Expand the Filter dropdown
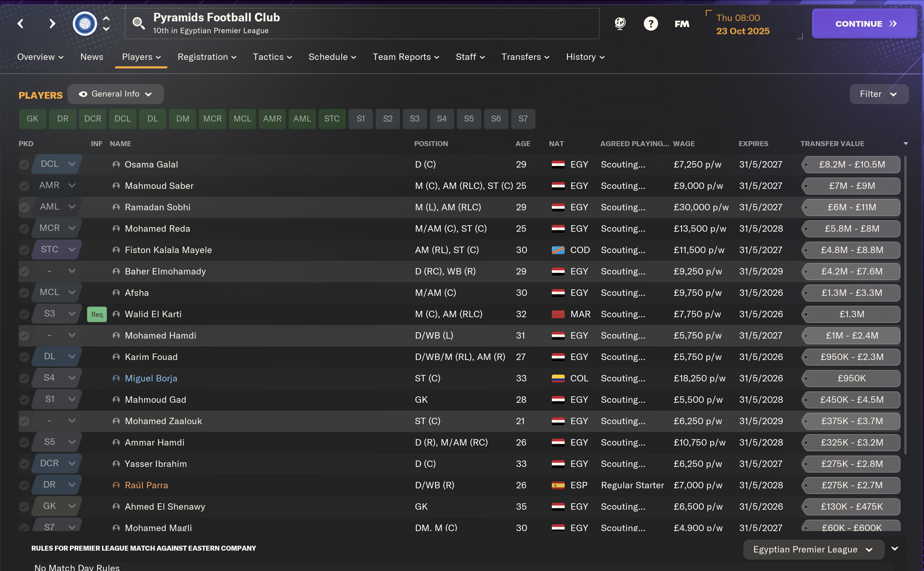 pos(878,94)
